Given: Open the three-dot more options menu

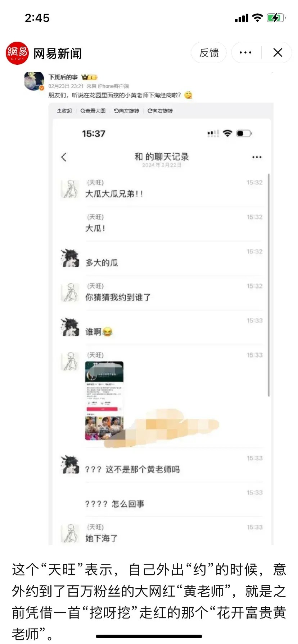Looking at the screenshot, I should click(245, 53).
